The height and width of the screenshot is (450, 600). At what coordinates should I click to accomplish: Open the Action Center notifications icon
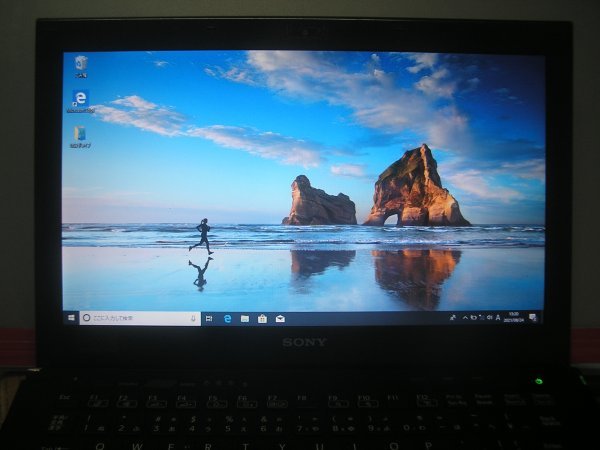(533, 318)
